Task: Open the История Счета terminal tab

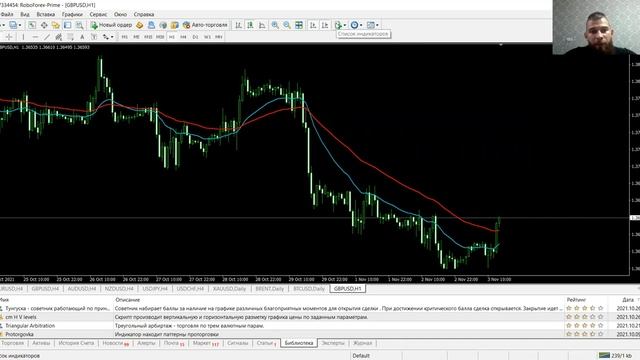Action: [x=76, y=343]
